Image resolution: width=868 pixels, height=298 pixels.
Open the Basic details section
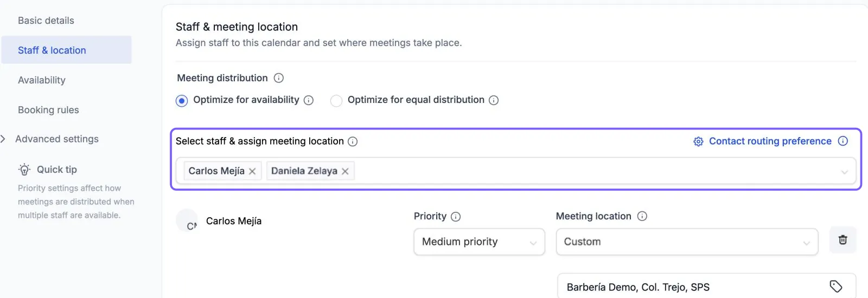[x=46, y=21]
